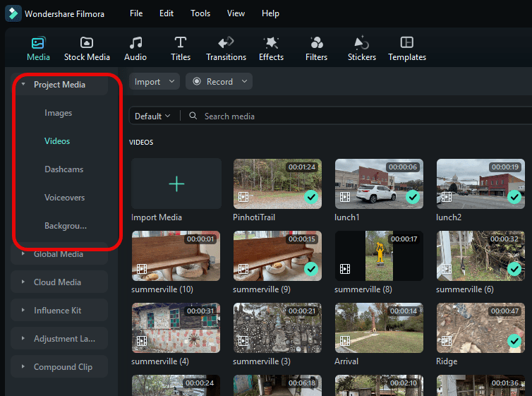This screenshot has height=396, width=532.
Task: Open the File menu
Action: tap(136, 13)
